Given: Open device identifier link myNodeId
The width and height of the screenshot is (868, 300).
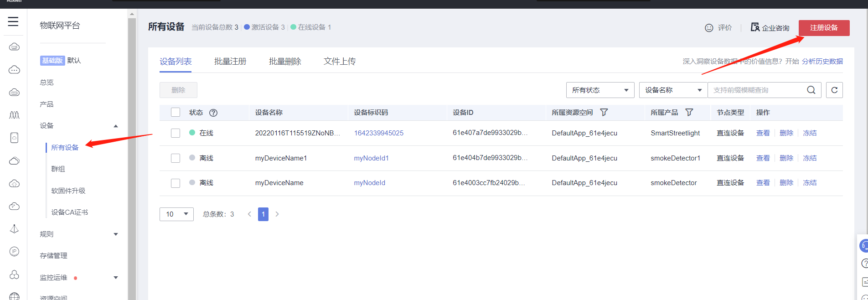Looking at the screenshot, I should point(369,183).
